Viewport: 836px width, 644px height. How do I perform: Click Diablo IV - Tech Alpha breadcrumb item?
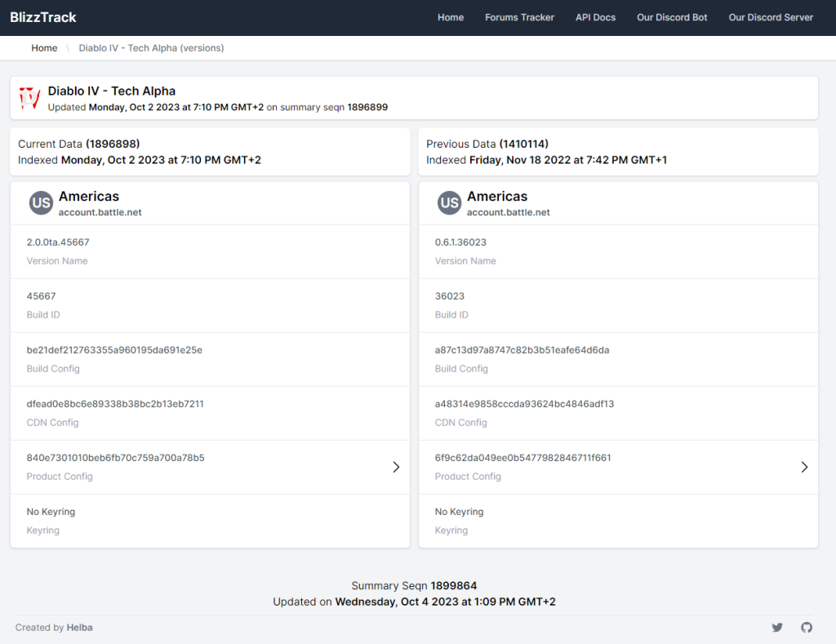pyautogui.click(x=151, y=48)
